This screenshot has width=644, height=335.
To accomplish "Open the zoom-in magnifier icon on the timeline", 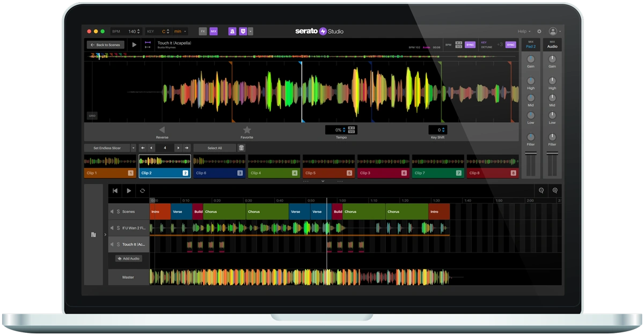I will (555, 190).
